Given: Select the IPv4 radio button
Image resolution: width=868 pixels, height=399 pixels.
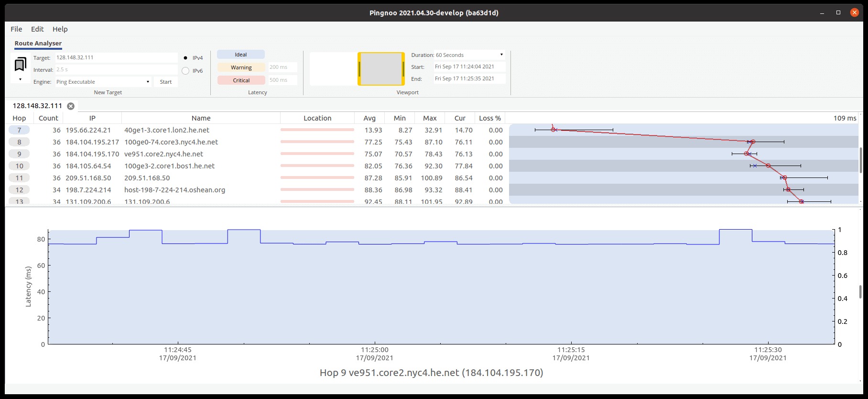Looking at the screenshot, I should click(x=185, y=58).
